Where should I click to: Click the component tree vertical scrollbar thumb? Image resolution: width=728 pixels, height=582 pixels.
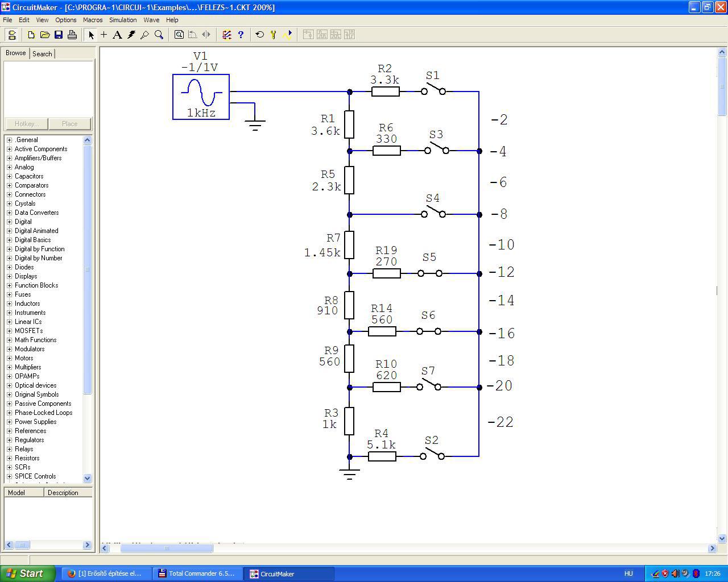pyautogui.click(x=88, y=269)
